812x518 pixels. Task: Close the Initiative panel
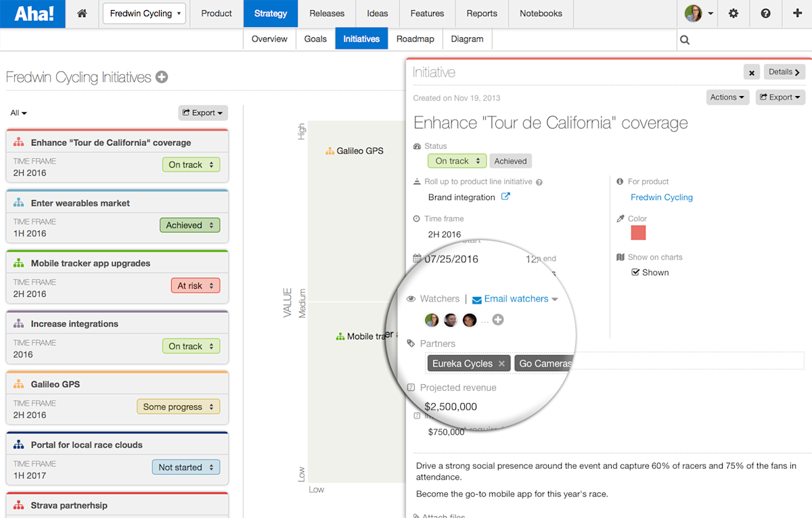[751, 72]
